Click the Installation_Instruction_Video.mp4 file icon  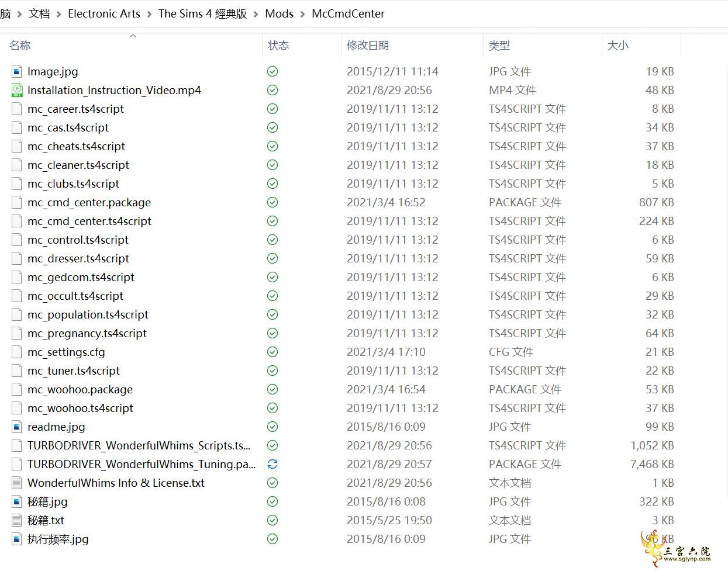coord(16,90)
